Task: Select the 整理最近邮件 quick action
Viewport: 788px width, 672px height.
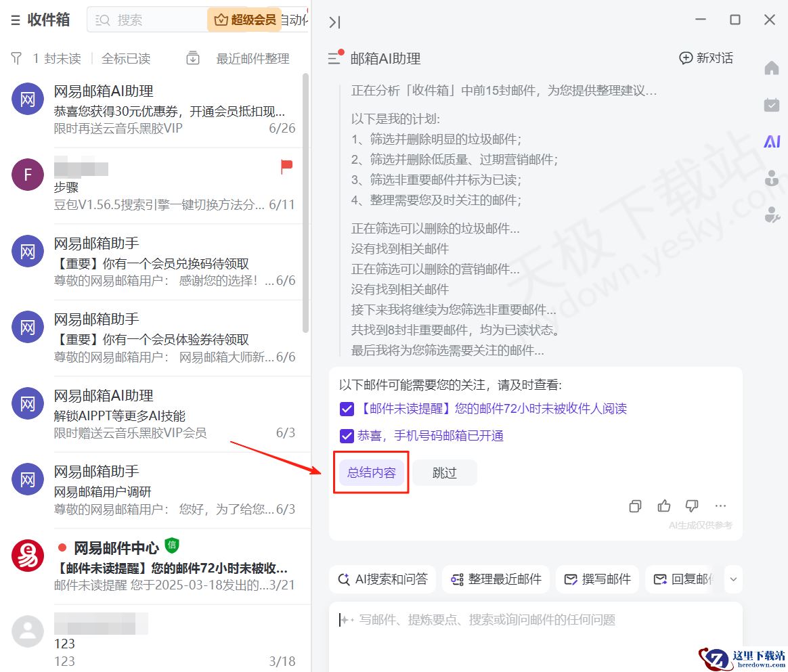Action: 496,579
